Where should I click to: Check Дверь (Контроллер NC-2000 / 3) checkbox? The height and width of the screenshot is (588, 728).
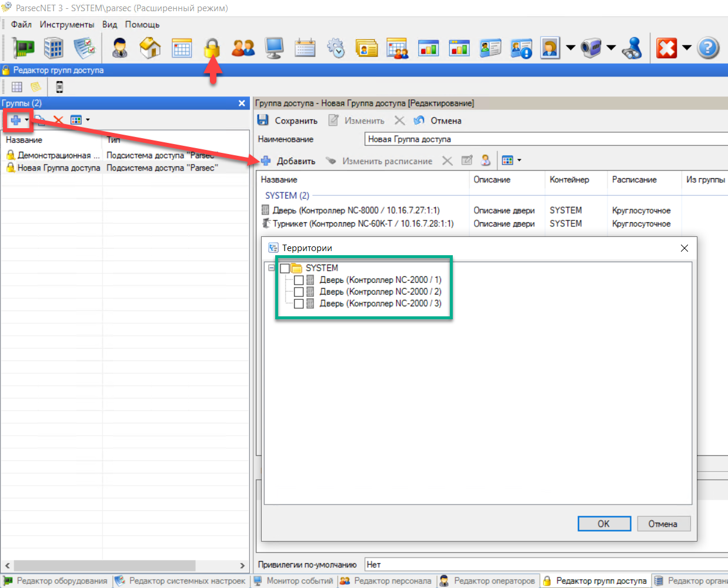pyautogui.click(x=298, y=303)
